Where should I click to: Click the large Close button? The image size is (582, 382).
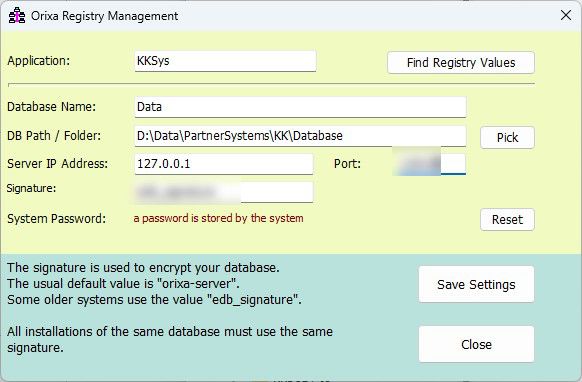click(x=476, y=344)
